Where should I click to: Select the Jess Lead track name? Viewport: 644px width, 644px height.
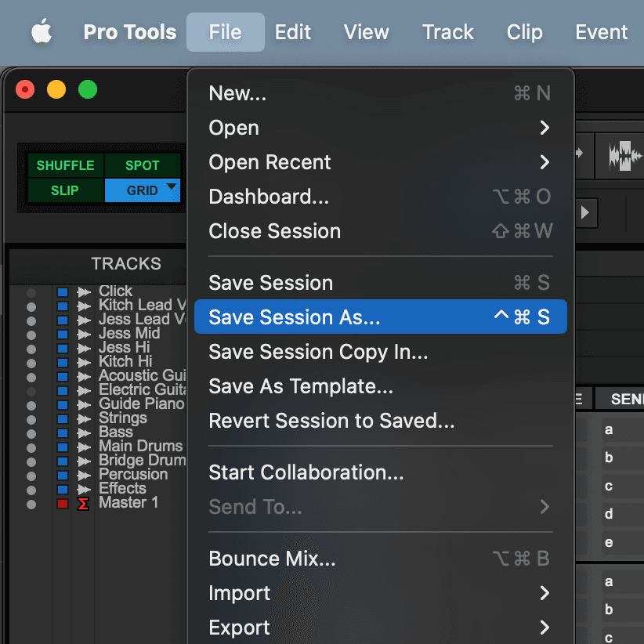tap(142, 319)
